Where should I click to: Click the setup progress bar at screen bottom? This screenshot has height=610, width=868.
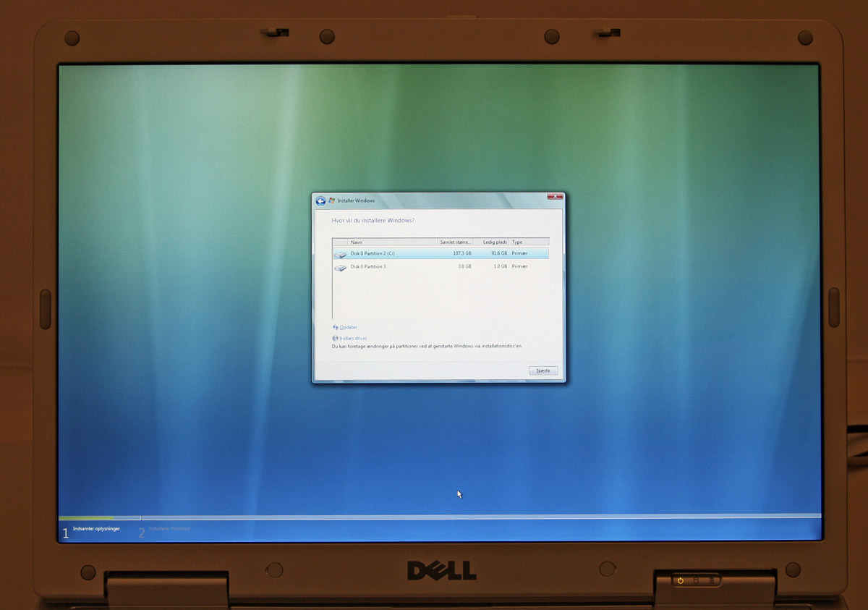pyautogui.click(x=440, y=517)
